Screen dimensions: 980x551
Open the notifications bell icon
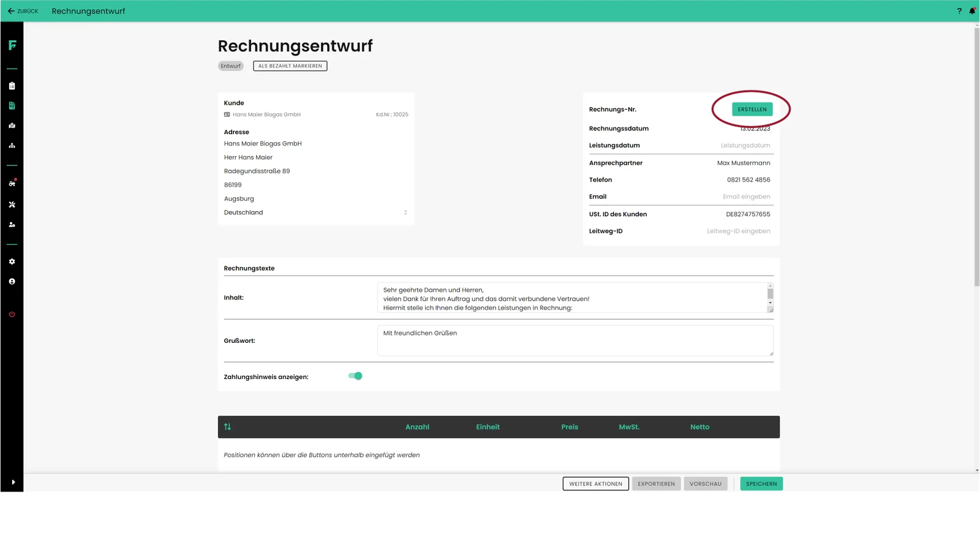[972, 11]
